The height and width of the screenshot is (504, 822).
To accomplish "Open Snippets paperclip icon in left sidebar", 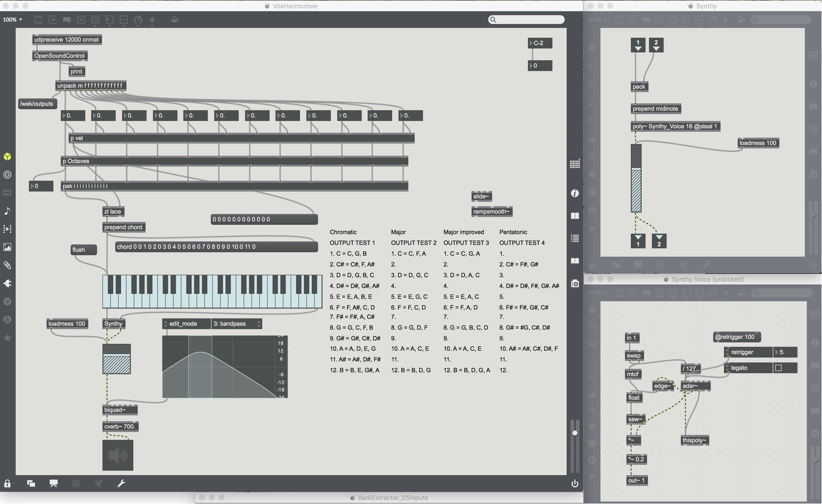I will tap(7, 265).
